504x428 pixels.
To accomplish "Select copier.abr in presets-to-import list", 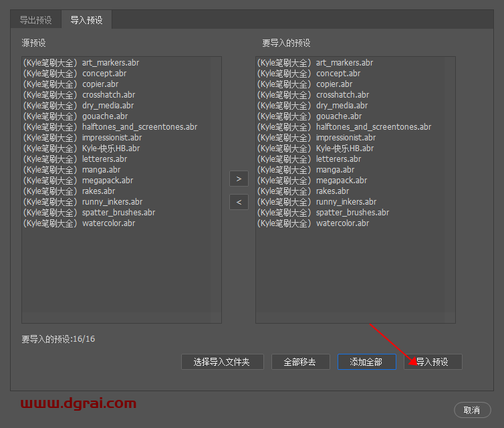I will pos(305,84).
